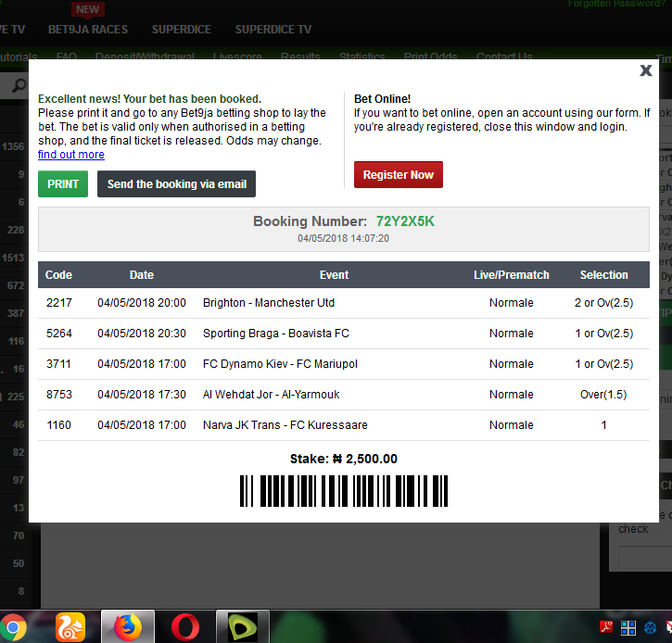
Task: Select booking number 72Y2X5K text
Action: tap(405, 221)
